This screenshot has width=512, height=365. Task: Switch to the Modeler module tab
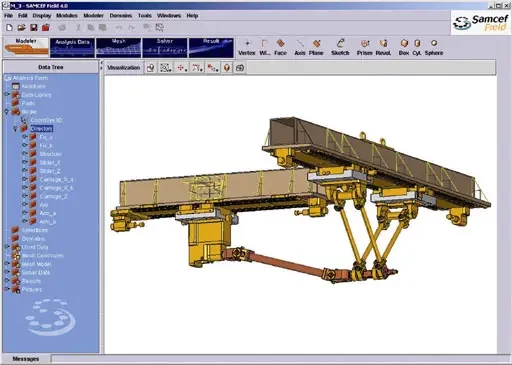click(26, 47)
